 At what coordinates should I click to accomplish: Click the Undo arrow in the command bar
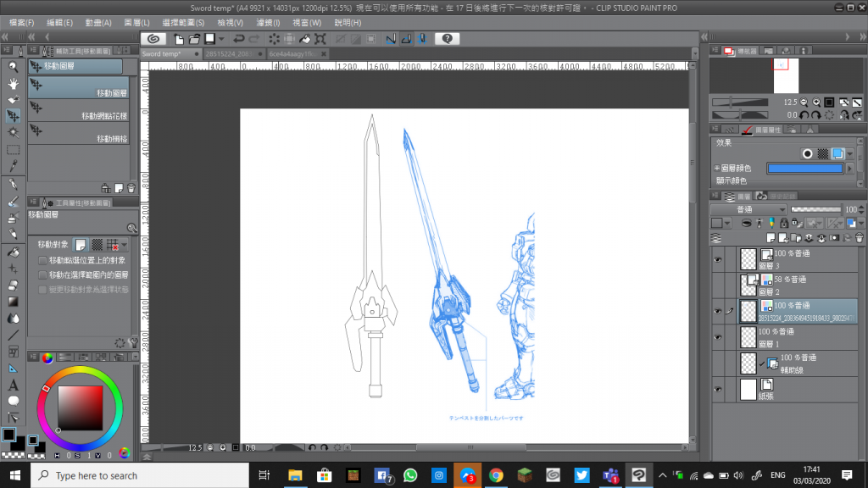point(238,39)
